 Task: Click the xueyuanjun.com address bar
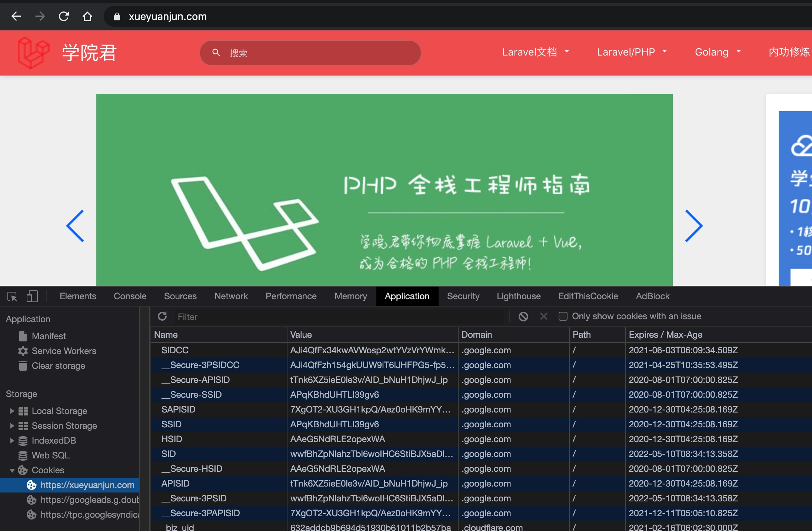point(457,16)
